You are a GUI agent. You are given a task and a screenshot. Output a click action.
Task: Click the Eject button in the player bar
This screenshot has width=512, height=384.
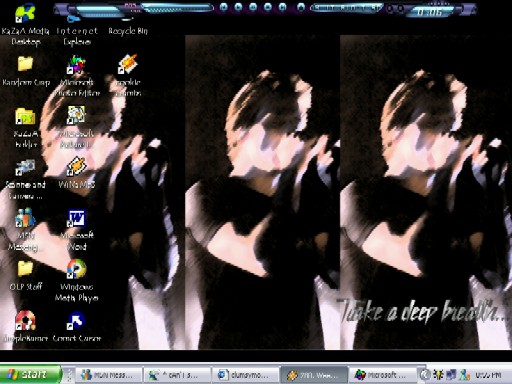click(x=301, y=7)
